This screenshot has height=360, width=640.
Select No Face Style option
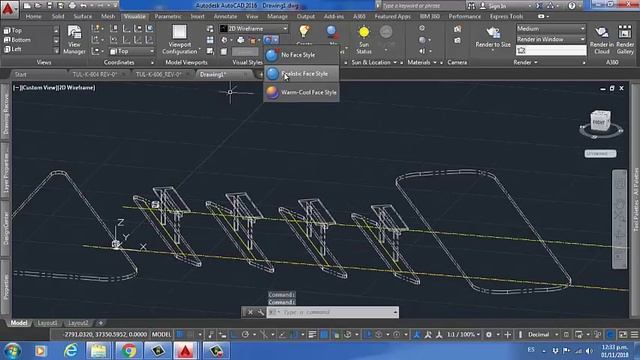[301, 55]
